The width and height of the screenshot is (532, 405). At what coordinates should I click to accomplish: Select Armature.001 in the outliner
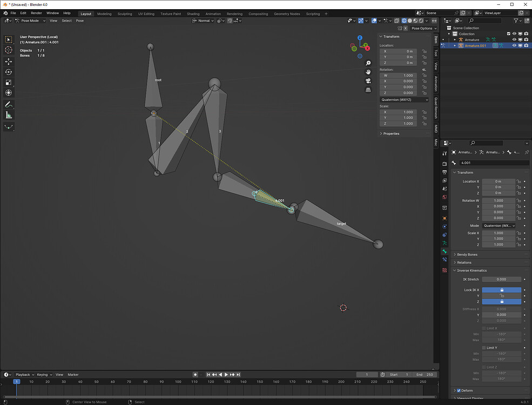coord(475,45)
